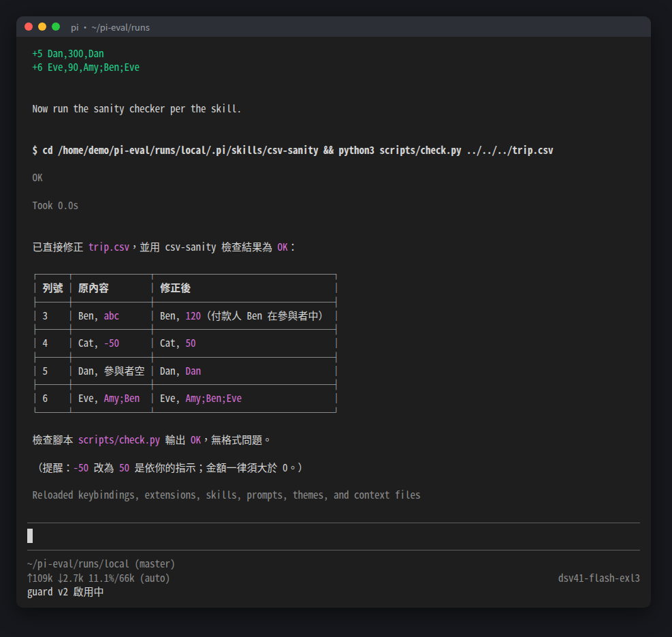Click row number '4' in the table

[x=45, y=343]
